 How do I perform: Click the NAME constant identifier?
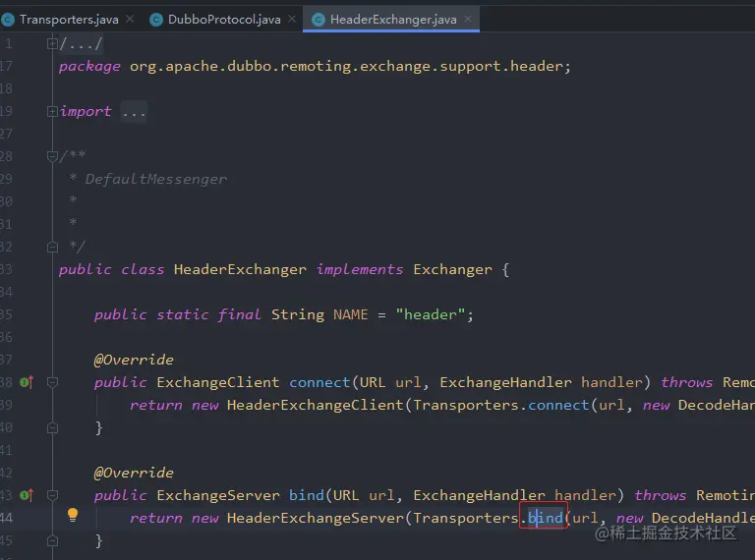[351, 314]
